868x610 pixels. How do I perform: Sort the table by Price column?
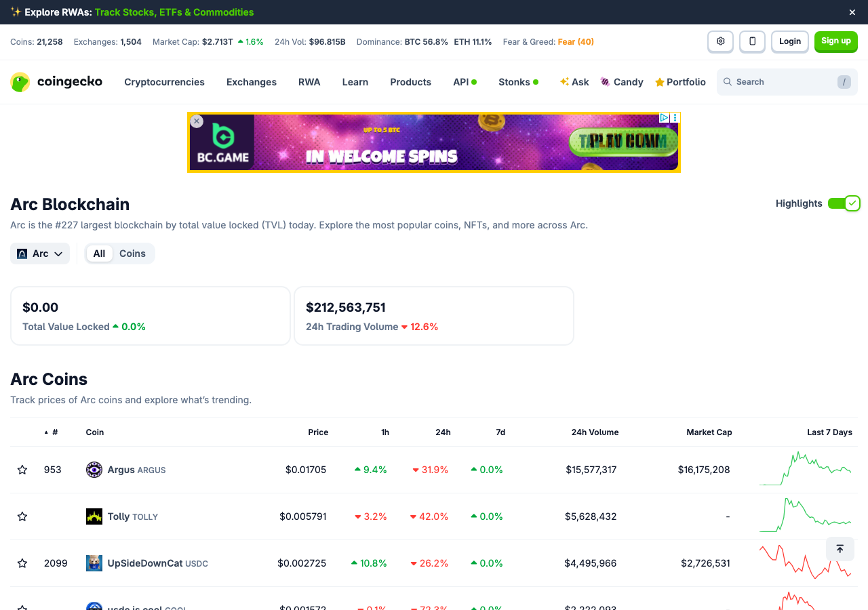pyautogui.click(x=318, y=432)
